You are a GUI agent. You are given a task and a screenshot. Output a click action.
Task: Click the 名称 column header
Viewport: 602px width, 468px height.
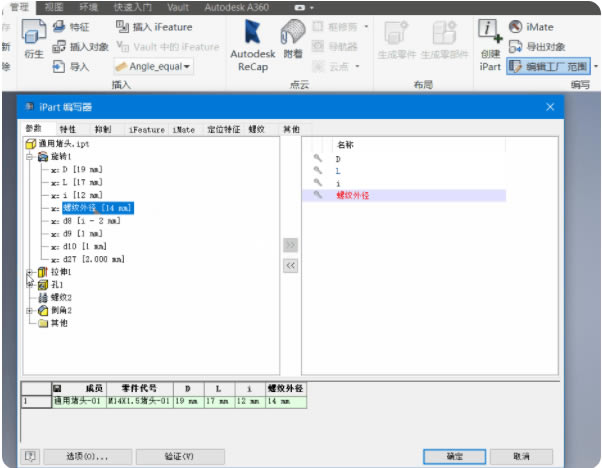(345, 145)
